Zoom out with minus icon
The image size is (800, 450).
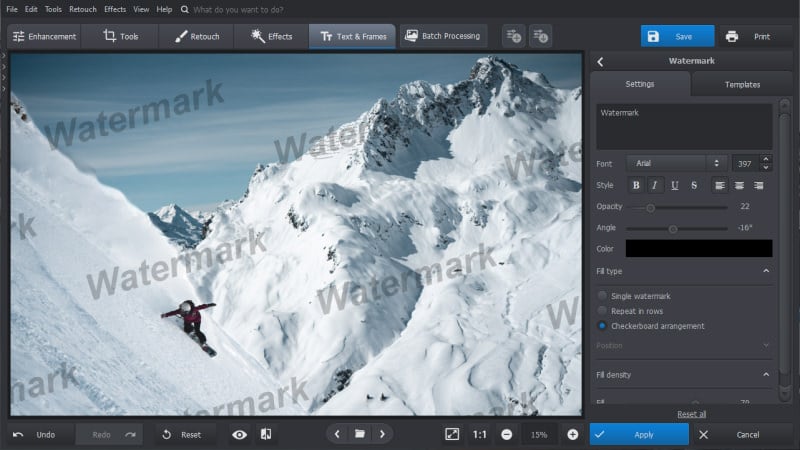[x=507, y=435]
